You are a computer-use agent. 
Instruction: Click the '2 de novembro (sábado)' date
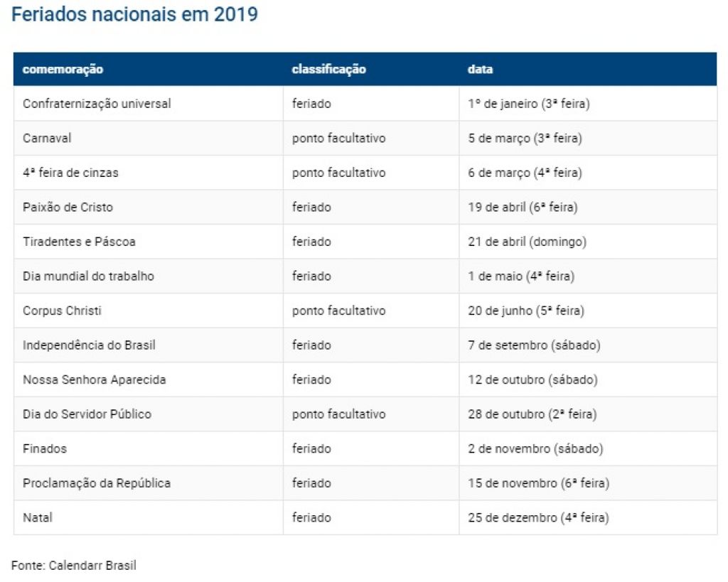[x=535, y=449]
